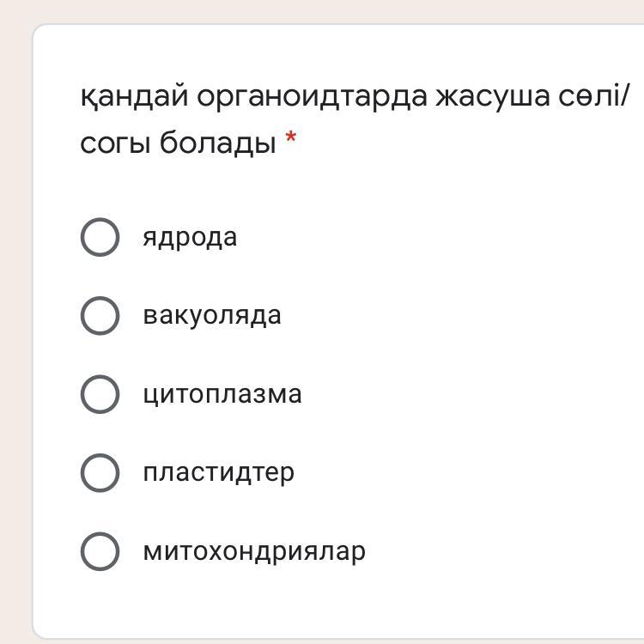Viewport: 644px width, 644px height.
Task: Pick the fourth answer option's circle
Action: 100,472
